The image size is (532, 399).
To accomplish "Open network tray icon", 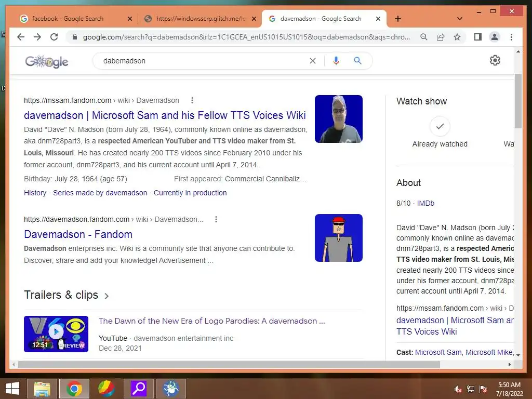I will pyautogui.click(x=471, y=389).
